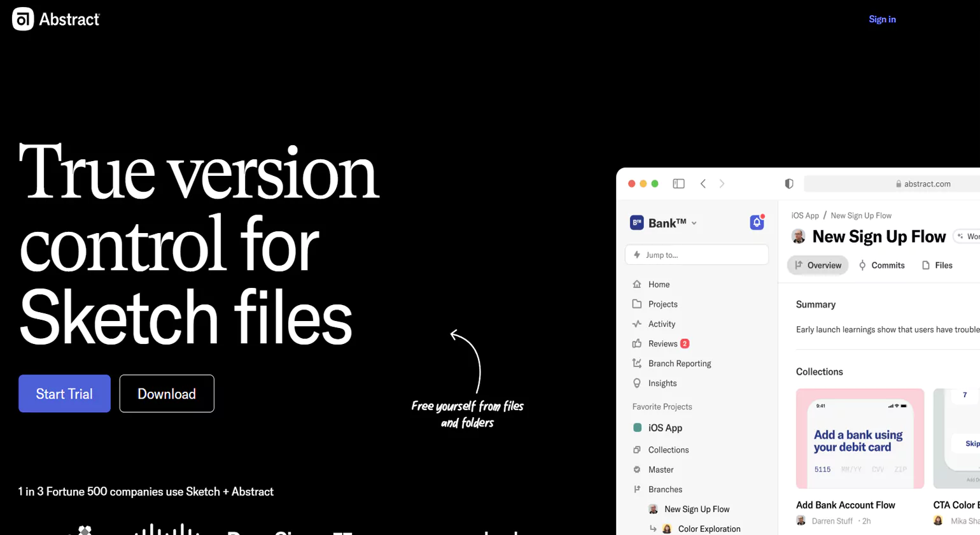Viewport: 980px width, 535px height.
Task: Open Home in the sidebar
Action: [659, 285]
